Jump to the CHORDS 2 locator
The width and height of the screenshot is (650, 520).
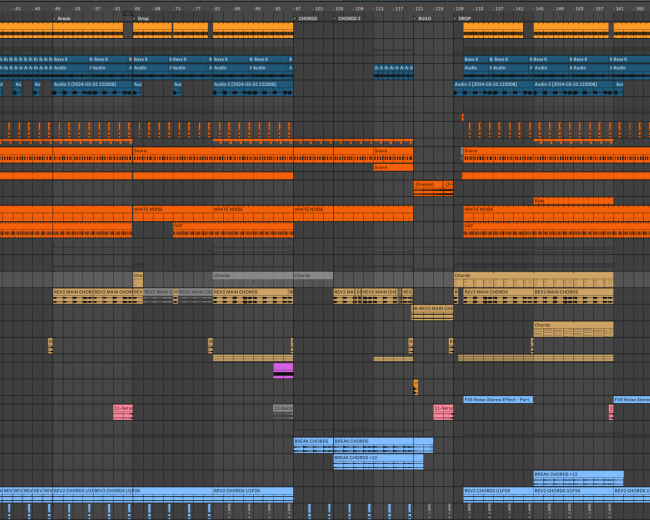coord(349,18)
